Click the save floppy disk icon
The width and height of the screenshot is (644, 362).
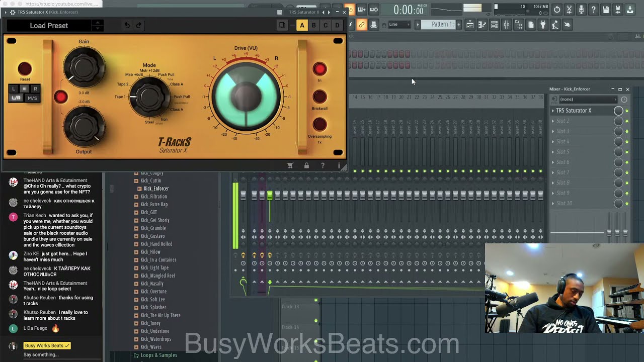click(606, 10)
